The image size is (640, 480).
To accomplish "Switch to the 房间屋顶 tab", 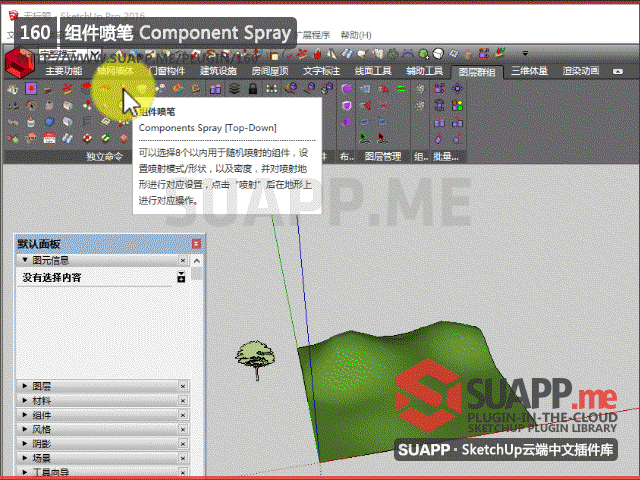I will (270, 71).
